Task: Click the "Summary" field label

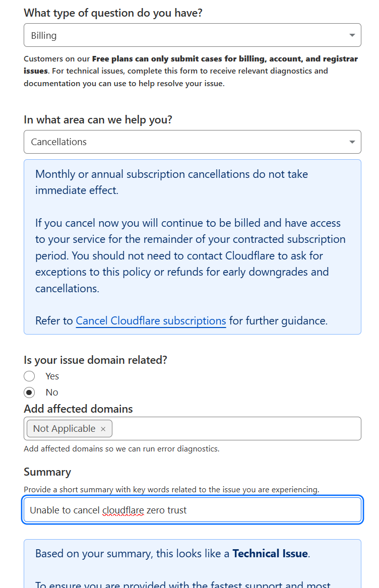Action: click(47, 472)
